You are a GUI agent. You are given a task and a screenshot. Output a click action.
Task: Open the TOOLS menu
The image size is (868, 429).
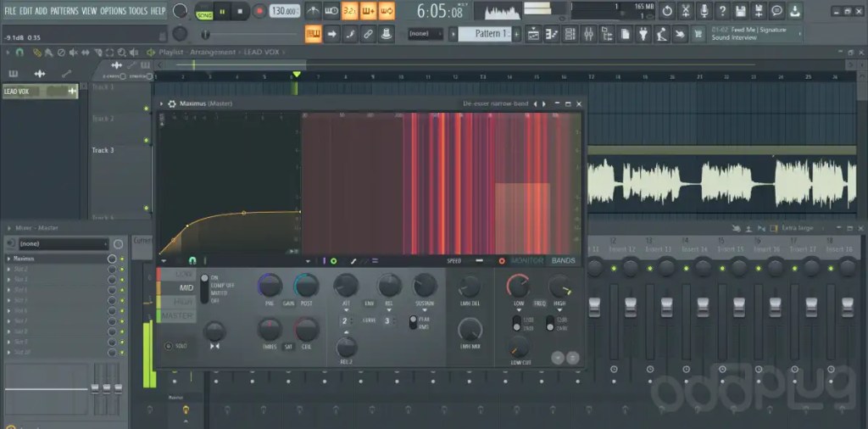point(138,10)
